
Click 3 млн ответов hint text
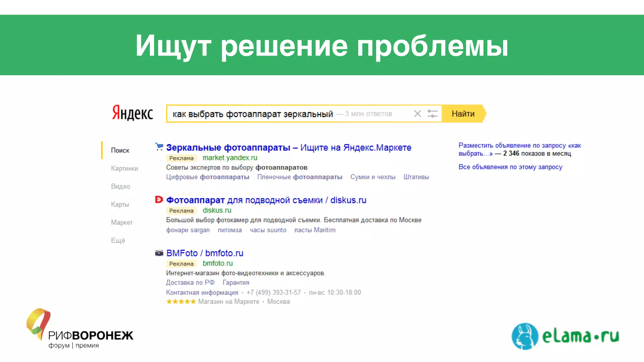pos(368,114)
